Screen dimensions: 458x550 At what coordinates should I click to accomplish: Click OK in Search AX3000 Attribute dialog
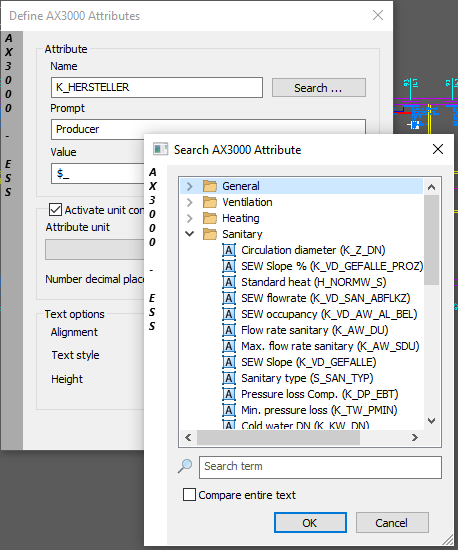coord(310,523)
